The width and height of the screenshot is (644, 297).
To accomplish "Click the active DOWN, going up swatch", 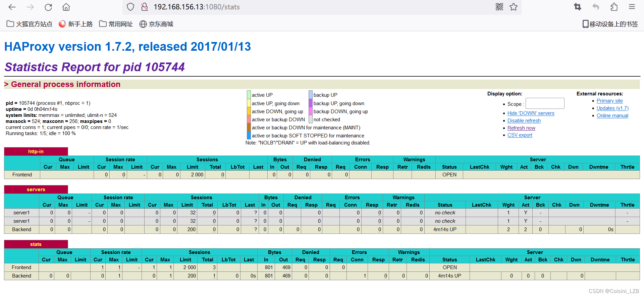I will tap(249, 111).
